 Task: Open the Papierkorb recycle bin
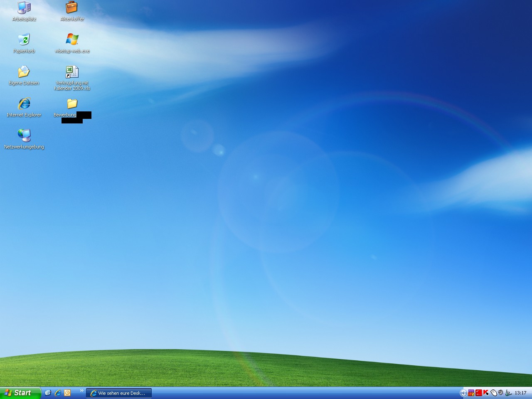click(24, 40)
